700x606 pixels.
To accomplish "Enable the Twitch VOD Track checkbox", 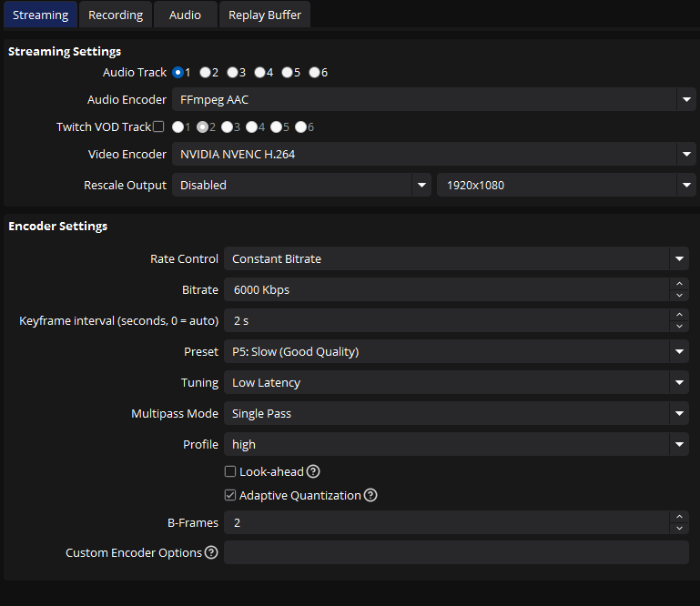I will (158, 126).
